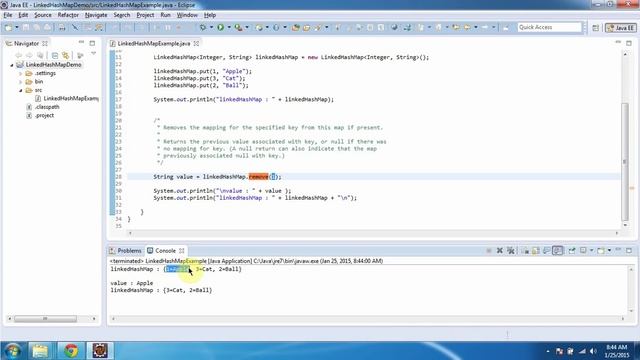Click the Print icon in the toolbar
640x360 pixels.
point(62,27)
